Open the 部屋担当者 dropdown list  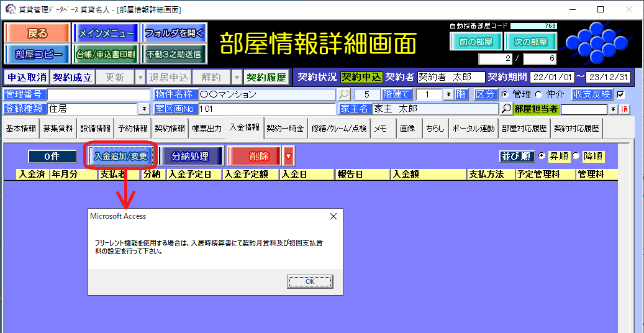tap(613, 109)
